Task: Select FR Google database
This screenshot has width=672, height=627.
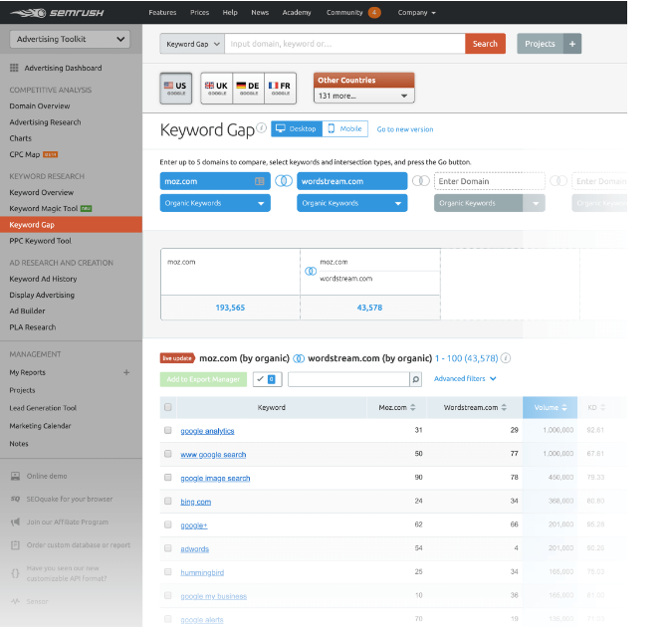Action: 281,88
